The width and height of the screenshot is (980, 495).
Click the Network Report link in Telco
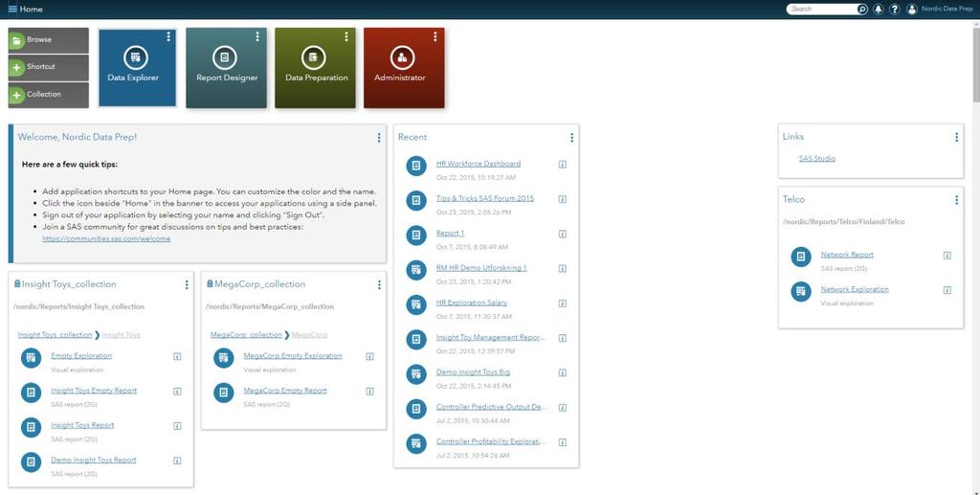point(847,255)
